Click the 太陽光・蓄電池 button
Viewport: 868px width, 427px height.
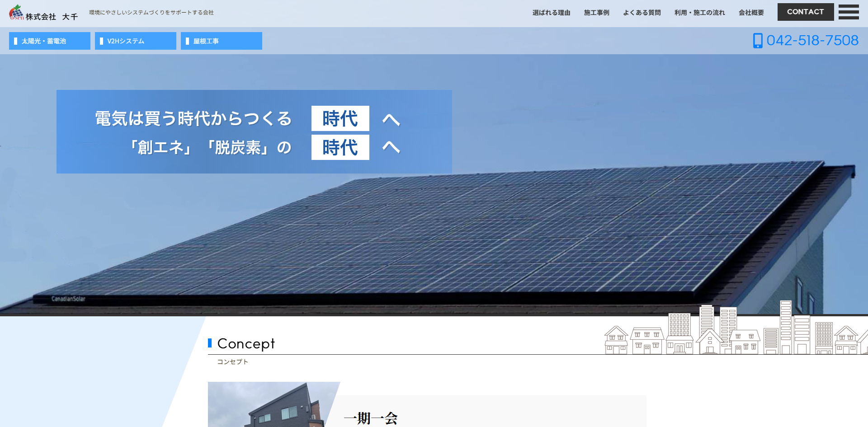point(50,41)
